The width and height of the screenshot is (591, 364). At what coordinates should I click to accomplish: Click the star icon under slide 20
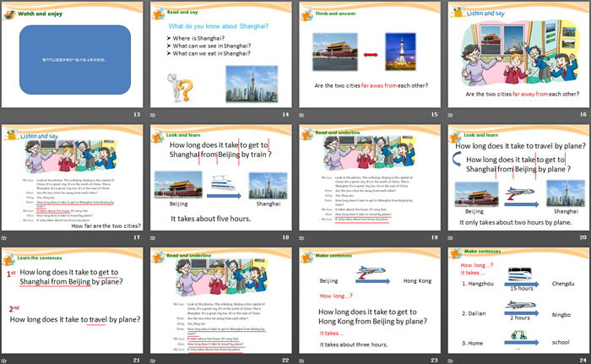[x=450, y=237]
